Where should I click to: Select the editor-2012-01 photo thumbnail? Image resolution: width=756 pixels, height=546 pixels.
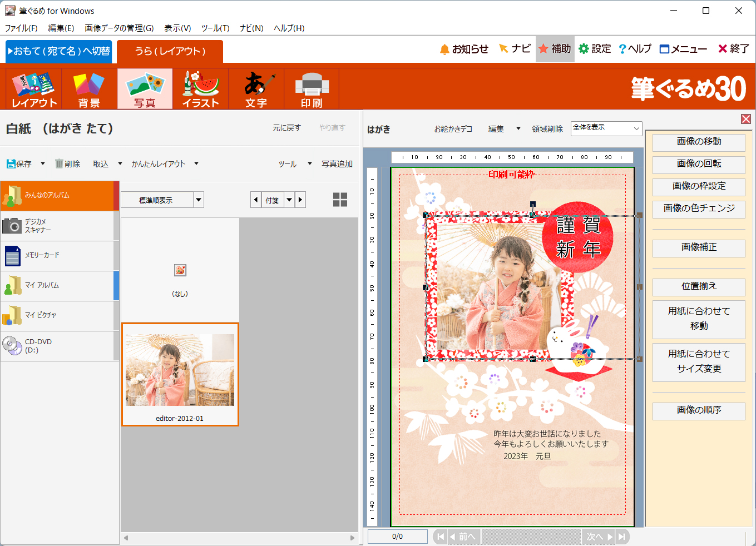[180, 374]
